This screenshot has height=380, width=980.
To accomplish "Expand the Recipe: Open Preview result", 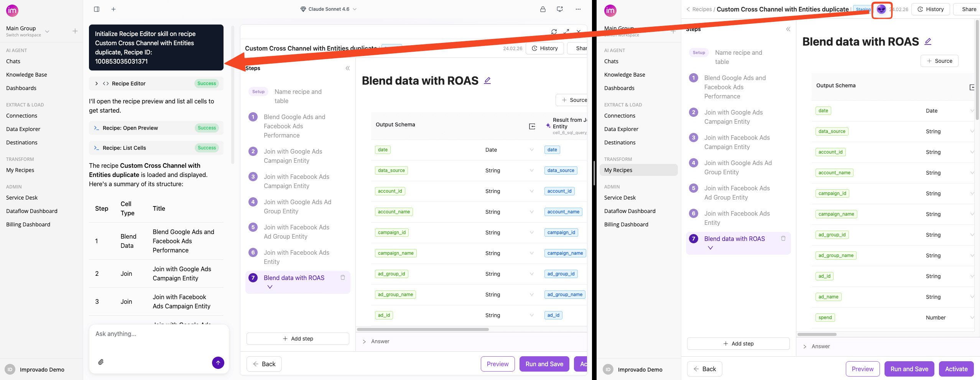I will 97,128.
